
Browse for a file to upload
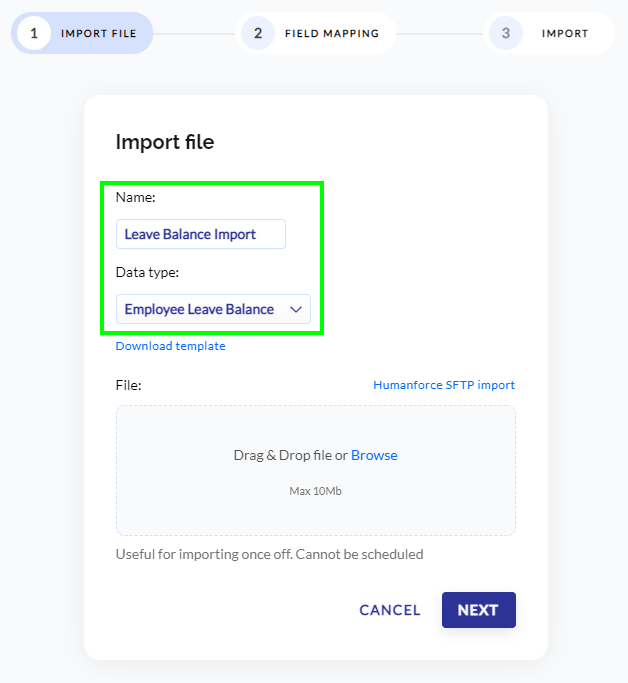click(374, 455)
